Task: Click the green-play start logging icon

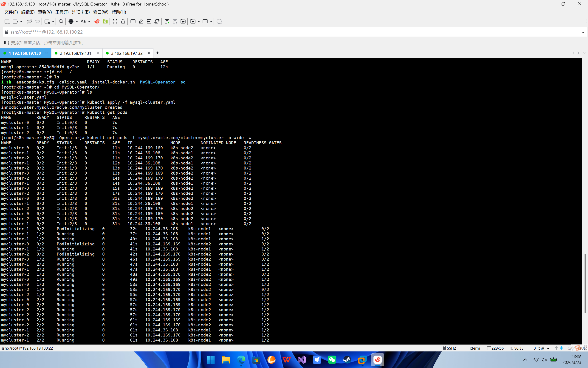Action: pyautogui.click(x=167, y=21)
